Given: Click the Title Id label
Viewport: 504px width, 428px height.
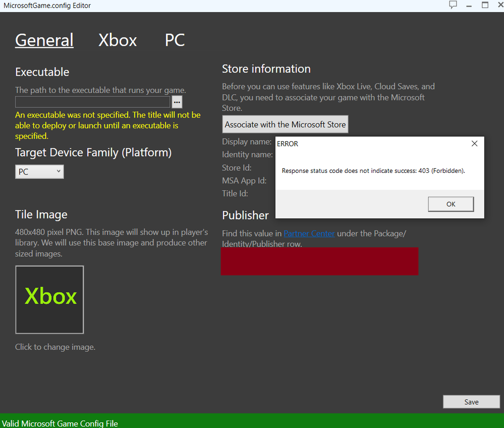Looking at the screenshot, I should tap(235, 193).
